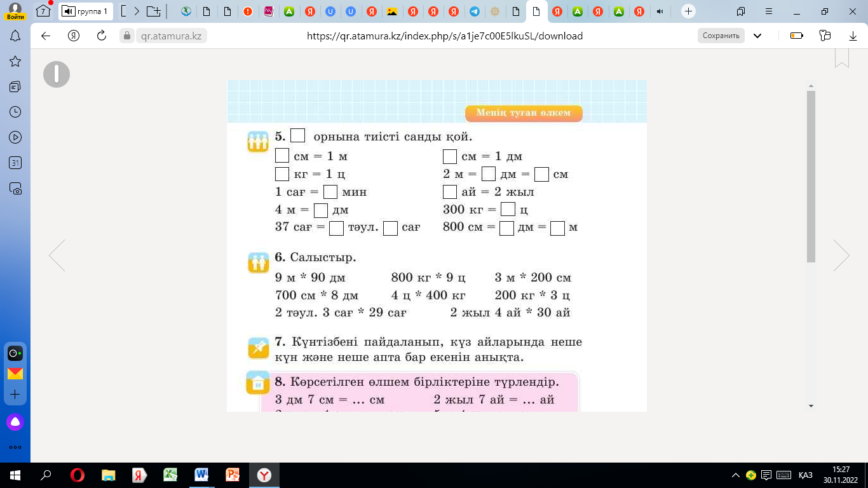Image resolution: width=868 pixels, height=488 pixels.
Task: Go to the previous PDF page arrow
Action: point(57,255)
